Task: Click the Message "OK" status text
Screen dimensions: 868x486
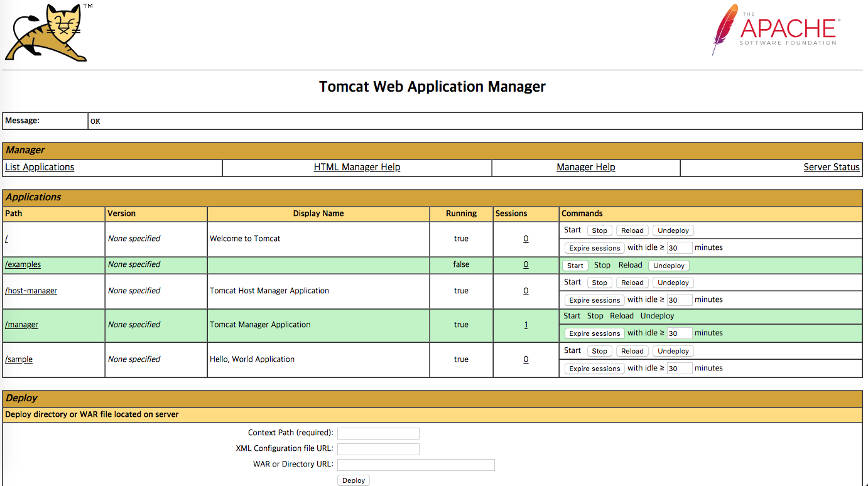Action: [x=95, y=121]
